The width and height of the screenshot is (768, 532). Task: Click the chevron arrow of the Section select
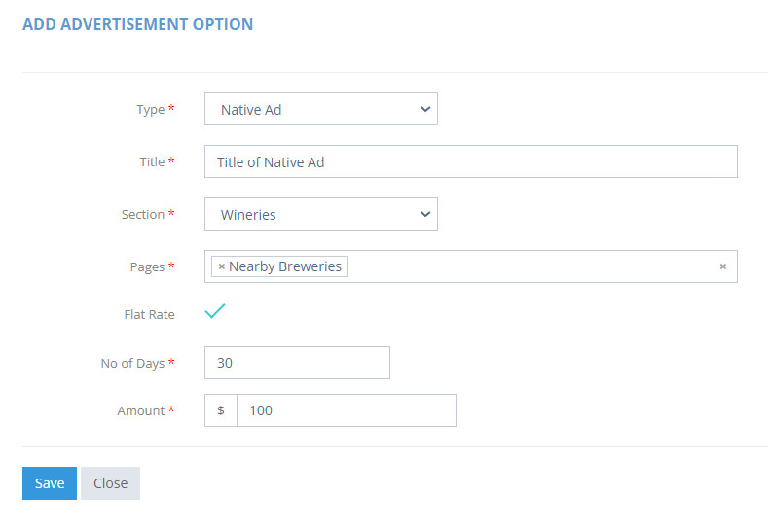tap(425, 214)
